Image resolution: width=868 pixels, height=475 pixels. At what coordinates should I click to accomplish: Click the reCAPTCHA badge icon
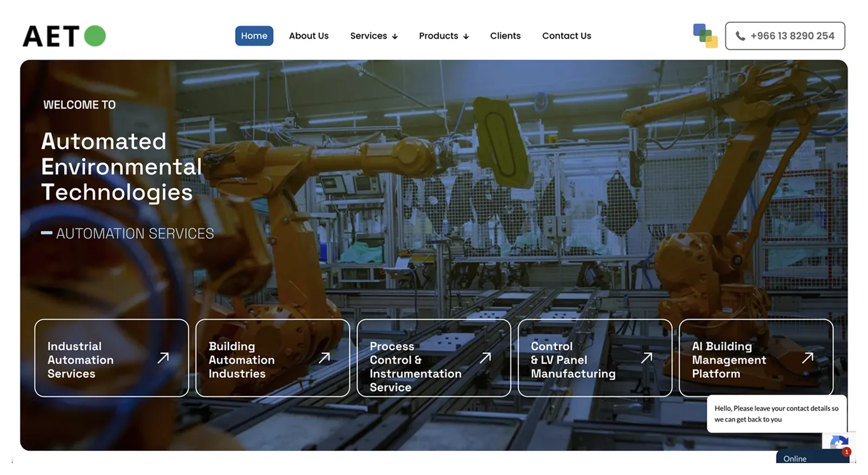pos(838,443)
